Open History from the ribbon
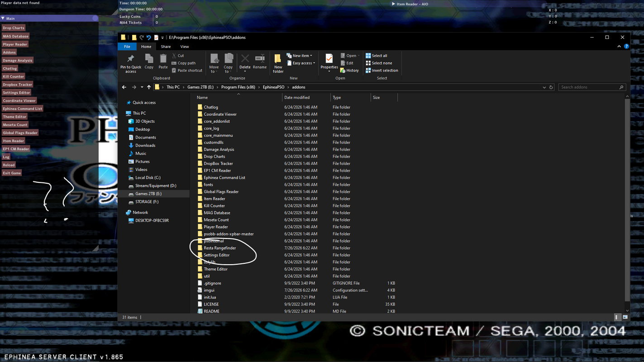644x362 pixels. (349, 71)
